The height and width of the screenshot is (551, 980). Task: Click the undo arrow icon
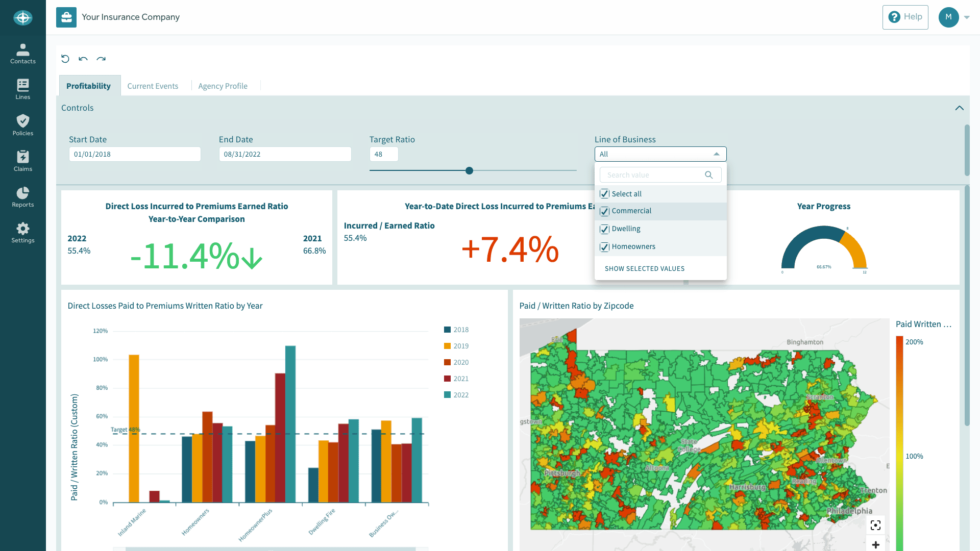click(83, 59)
